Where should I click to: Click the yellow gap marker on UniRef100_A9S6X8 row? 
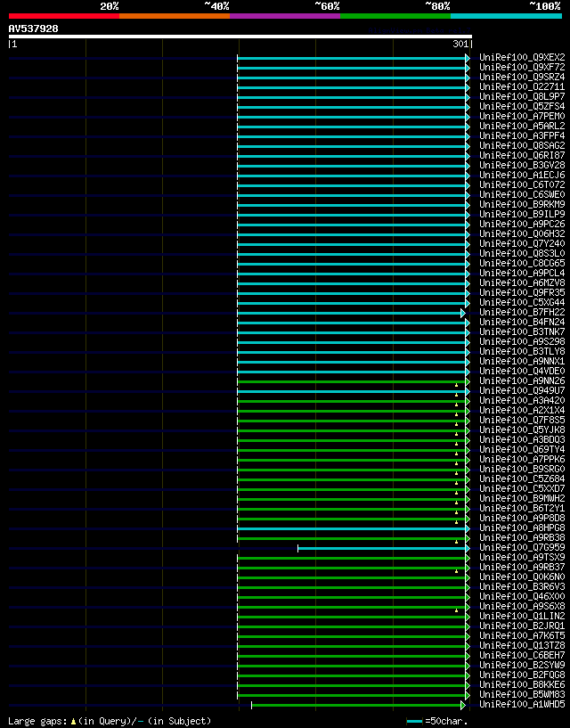[x=456, y=610]
